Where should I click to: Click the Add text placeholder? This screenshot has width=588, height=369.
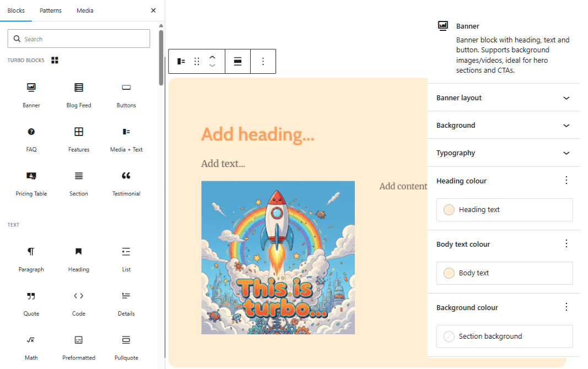point(223,164)
